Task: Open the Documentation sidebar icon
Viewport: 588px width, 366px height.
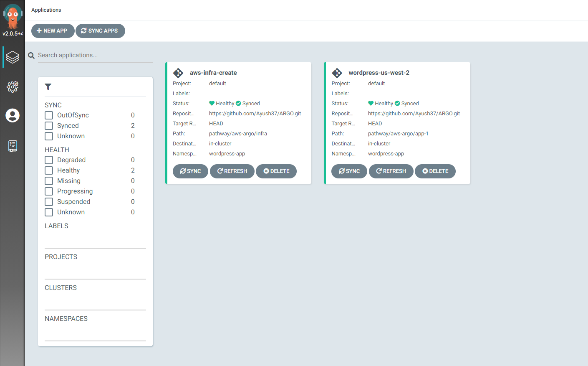Action: pyautogui.click(x=13, y=146)
